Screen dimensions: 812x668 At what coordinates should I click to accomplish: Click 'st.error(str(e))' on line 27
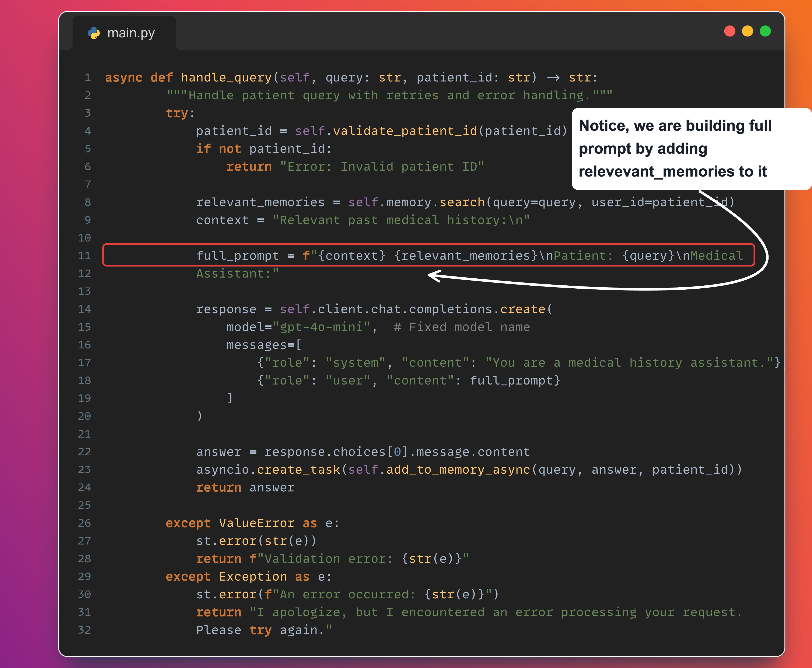256,541
